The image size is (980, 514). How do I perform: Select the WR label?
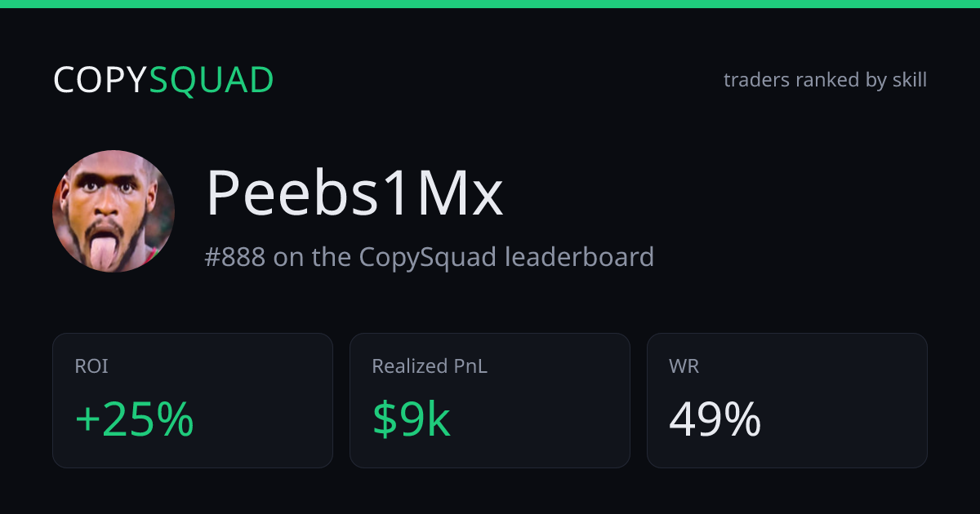[x=684, y=367]
